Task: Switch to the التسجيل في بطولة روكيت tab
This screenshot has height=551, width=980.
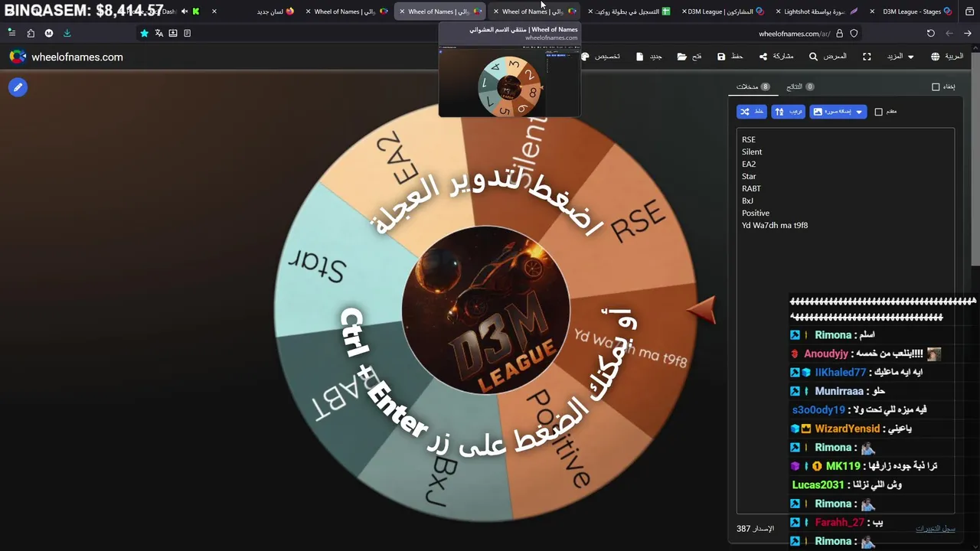Action: [x=629, y=11]
